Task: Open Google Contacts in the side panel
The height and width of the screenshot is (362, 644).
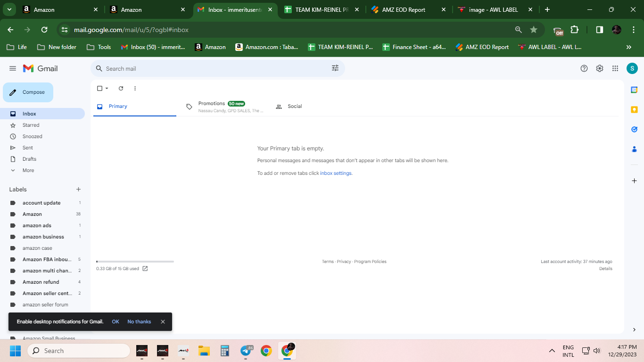Action: tap(634, 149)
